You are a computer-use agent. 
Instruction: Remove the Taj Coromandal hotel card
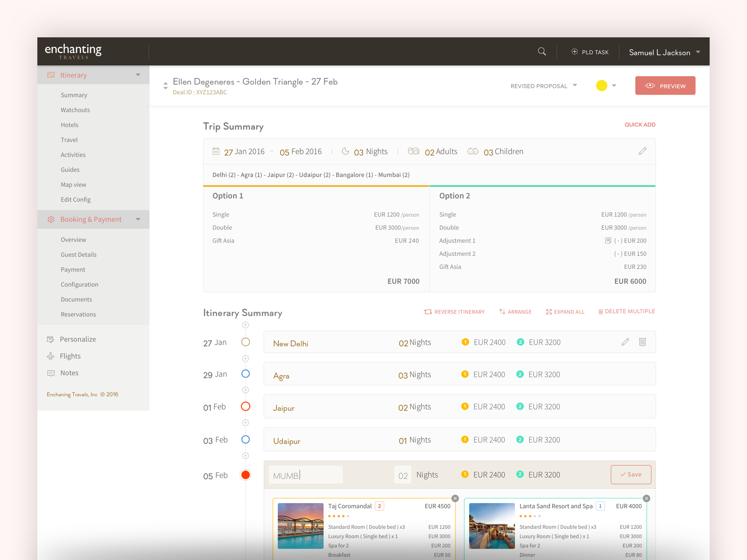click(455, 498)
